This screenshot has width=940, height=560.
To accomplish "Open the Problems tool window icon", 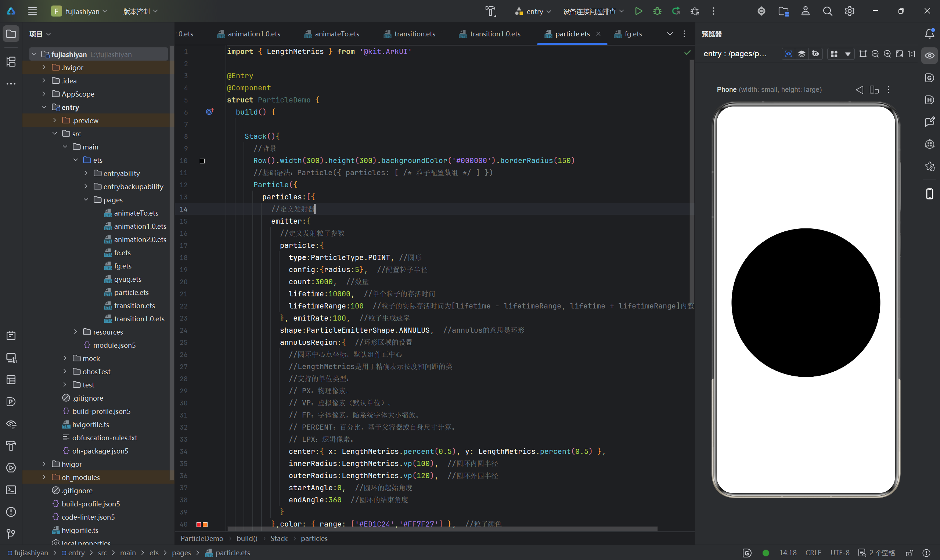I will point(11,512).
